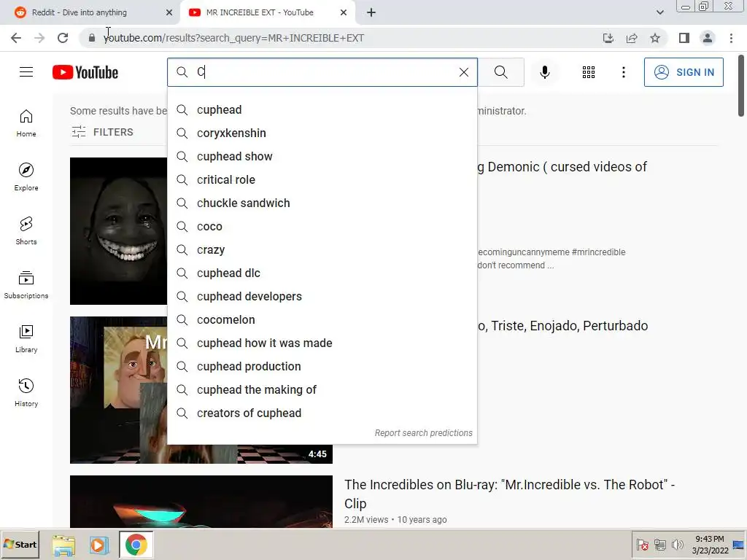Screen dimensions: 747x560
Task: Open network tray icon
Action: coord(659,544)
